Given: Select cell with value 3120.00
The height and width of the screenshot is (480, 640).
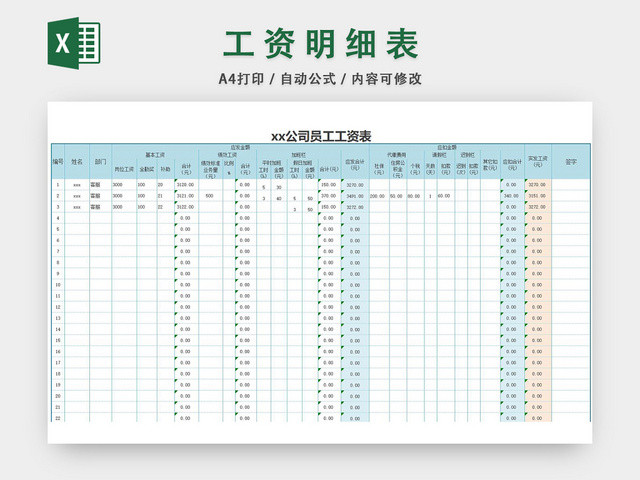Looking at the screenshot, I should point(186,185).
